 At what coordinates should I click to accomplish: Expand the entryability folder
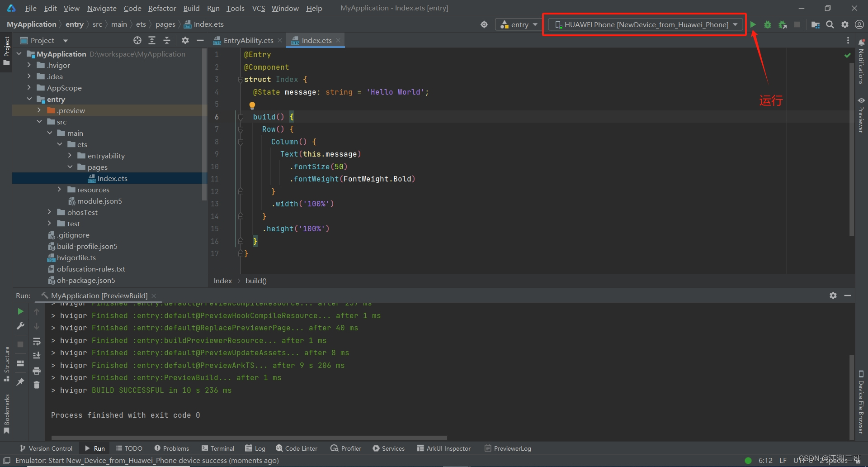coord(70,156)
